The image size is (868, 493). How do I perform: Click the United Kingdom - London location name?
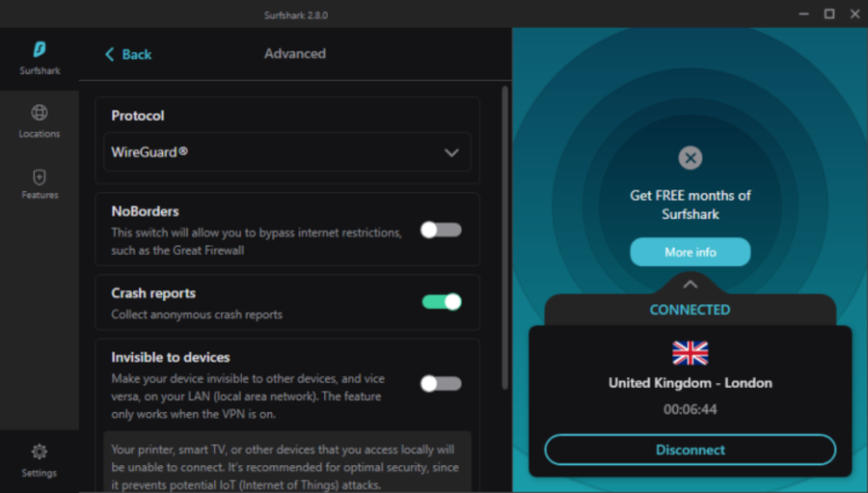tap(690, 383)
